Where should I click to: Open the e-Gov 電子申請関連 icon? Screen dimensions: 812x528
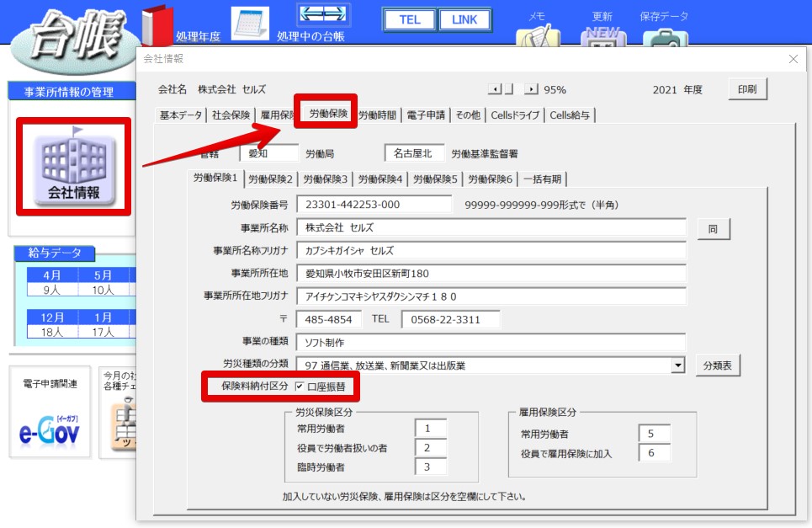[50, 430]
